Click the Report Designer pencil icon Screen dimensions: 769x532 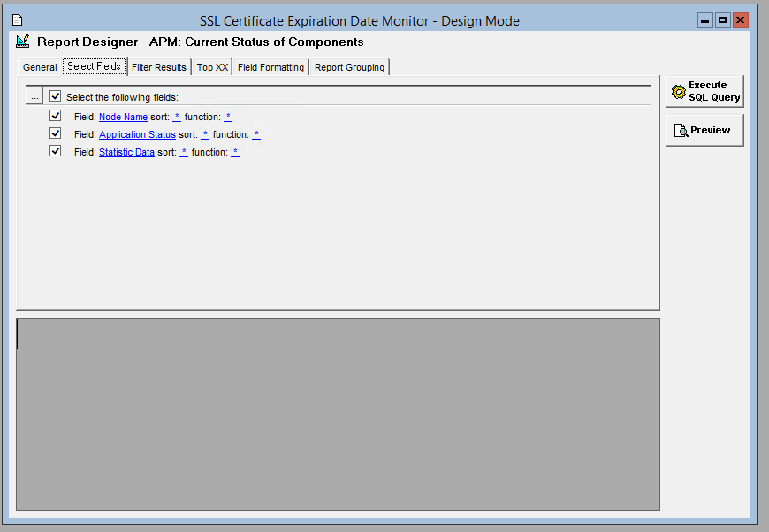pyautogui.click(x=23, y=42)
